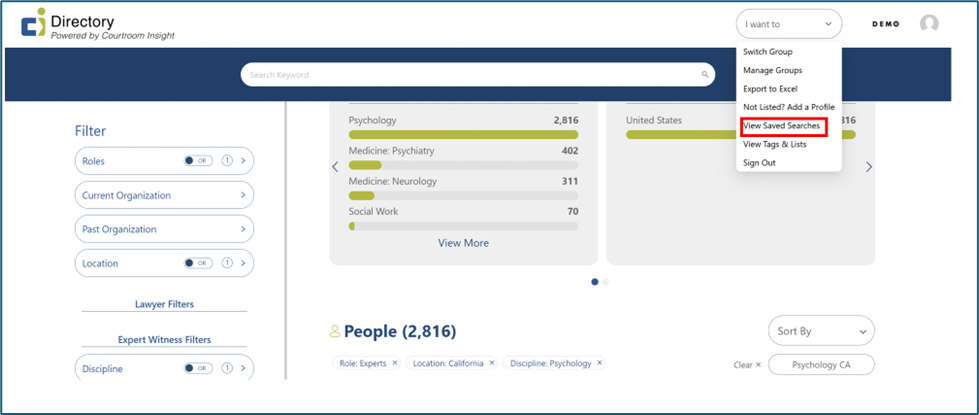The height and width of the screenshot is (415, 979).
Task: Click the View More link
Action: [463, 243]
